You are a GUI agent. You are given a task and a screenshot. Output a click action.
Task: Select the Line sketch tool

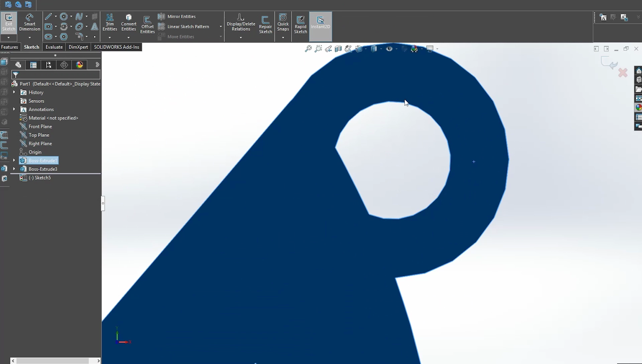[x=48, y=16]
